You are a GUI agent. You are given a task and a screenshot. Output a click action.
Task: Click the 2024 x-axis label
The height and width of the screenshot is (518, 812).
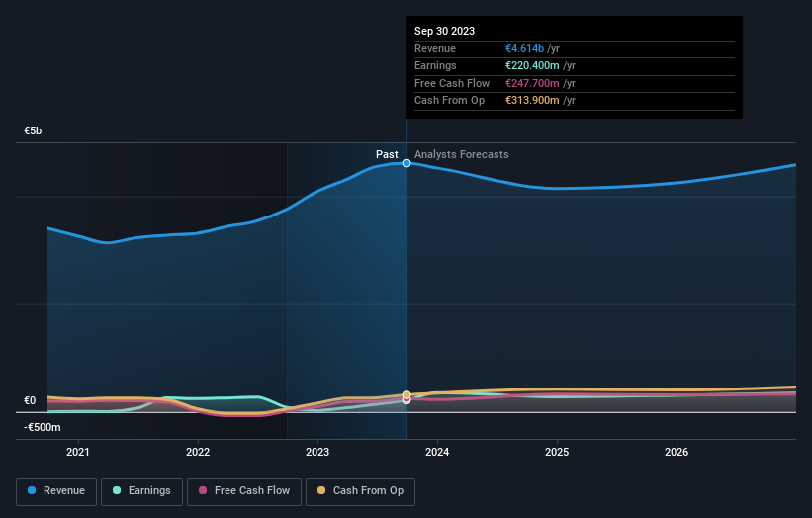click(x=437, y=453)
